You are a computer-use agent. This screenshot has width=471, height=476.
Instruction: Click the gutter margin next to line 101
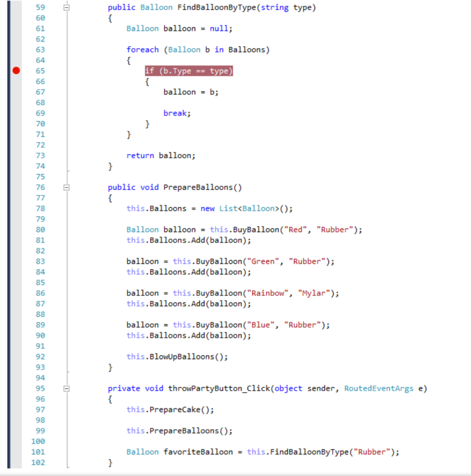point(16,452)
